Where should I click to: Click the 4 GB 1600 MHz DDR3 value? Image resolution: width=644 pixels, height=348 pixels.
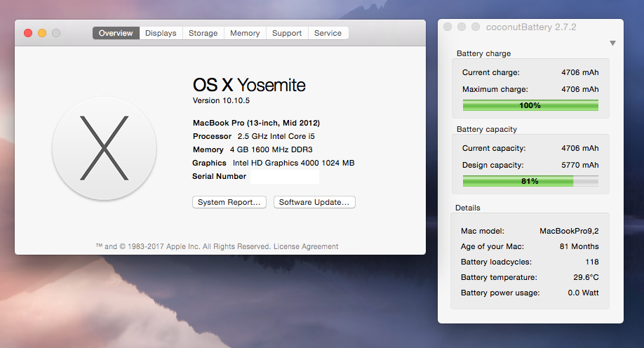pos(271,149)
